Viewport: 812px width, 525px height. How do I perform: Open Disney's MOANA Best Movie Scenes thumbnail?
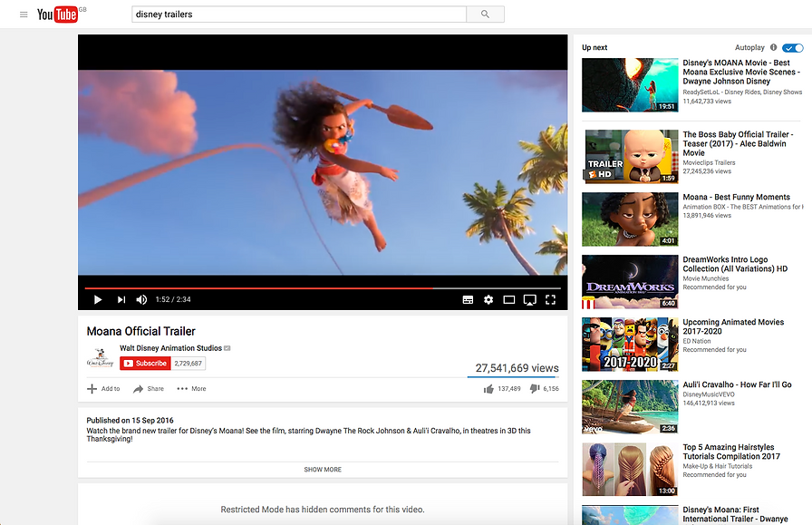(630, 85)
